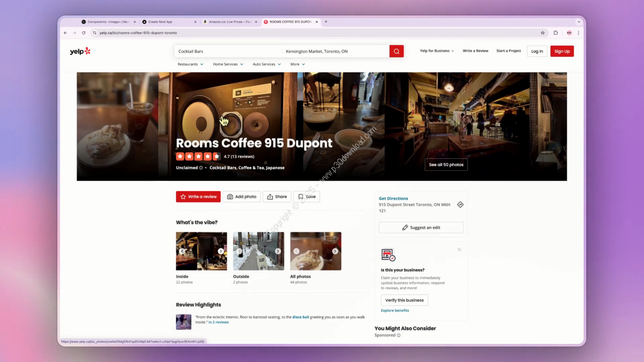The width and height of the screenshot is (644, 362).
Task: Click Explore benefits link
Action: (x=395, y=310)
